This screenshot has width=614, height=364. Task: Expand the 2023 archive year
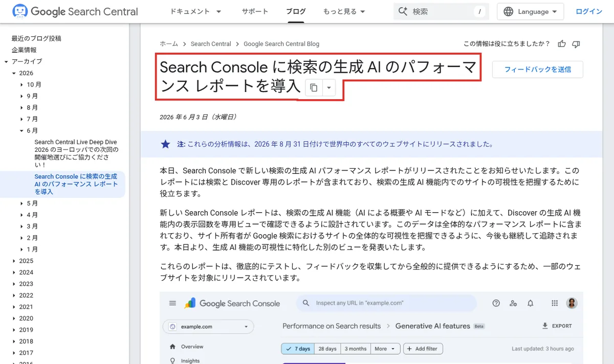point(14,284)
